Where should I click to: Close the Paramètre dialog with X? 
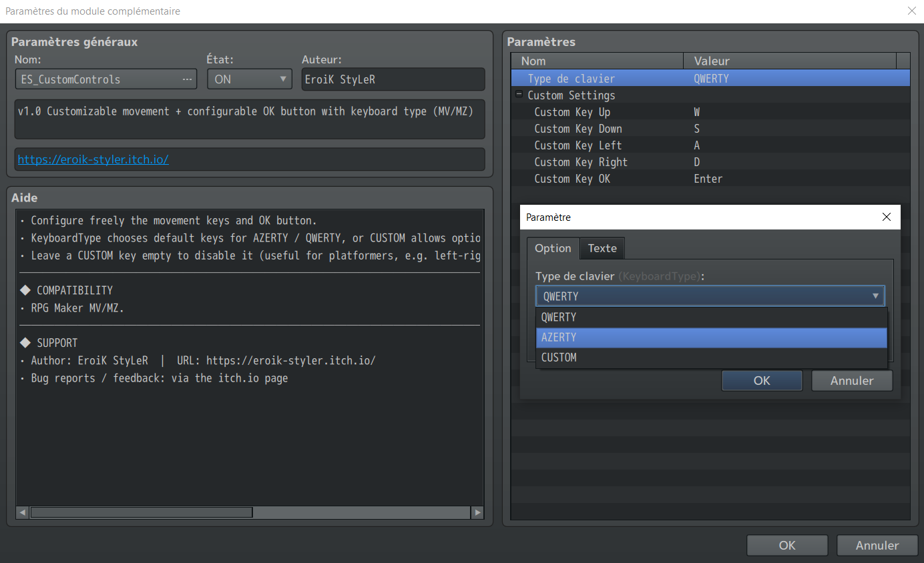click(886, 217)
